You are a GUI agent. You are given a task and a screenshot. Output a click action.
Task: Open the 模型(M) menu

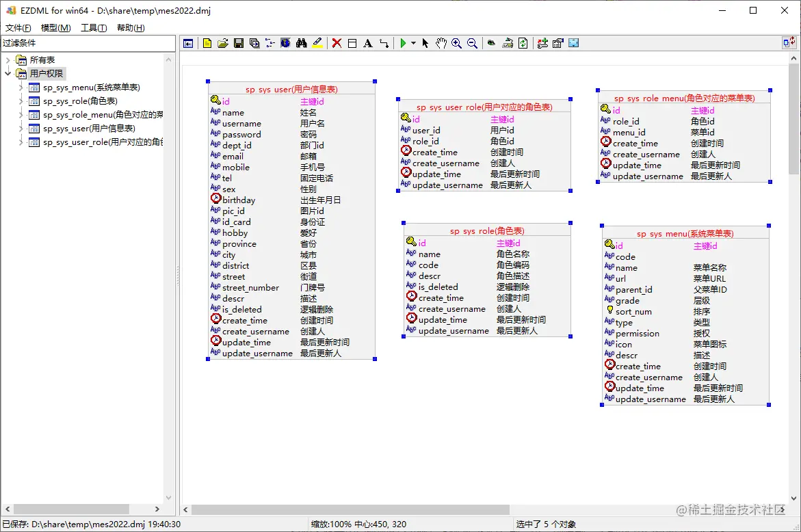pyautogui.click(x=55, y=27)
